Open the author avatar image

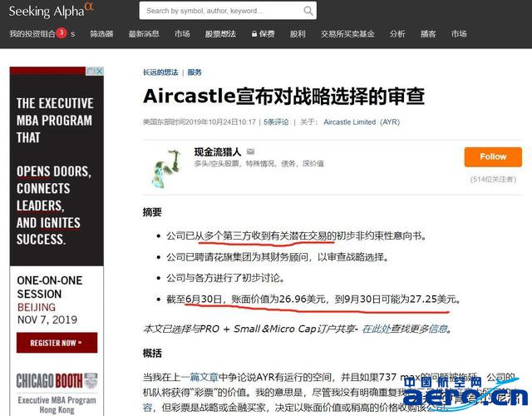coord(166,168)
